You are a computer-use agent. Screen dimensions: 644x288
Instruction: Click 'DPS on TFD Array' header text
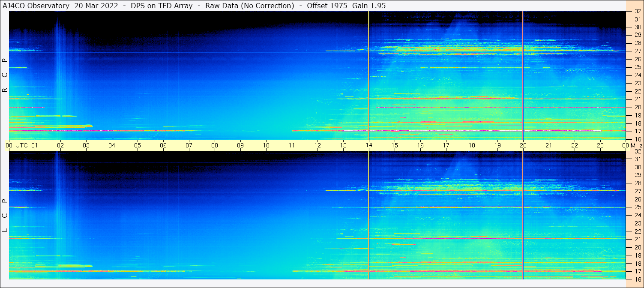[162, 6]
